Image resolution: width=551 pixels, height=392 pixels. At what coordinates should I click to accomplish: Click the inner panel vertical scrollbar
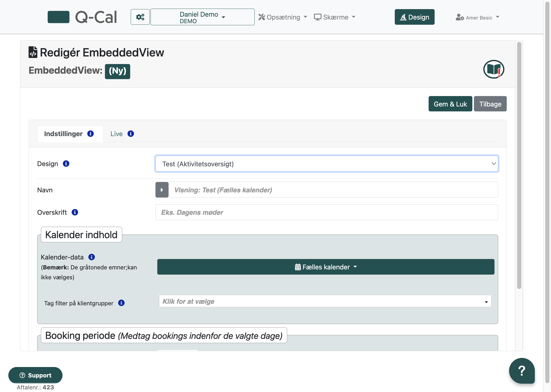click(x=519, y=165)
